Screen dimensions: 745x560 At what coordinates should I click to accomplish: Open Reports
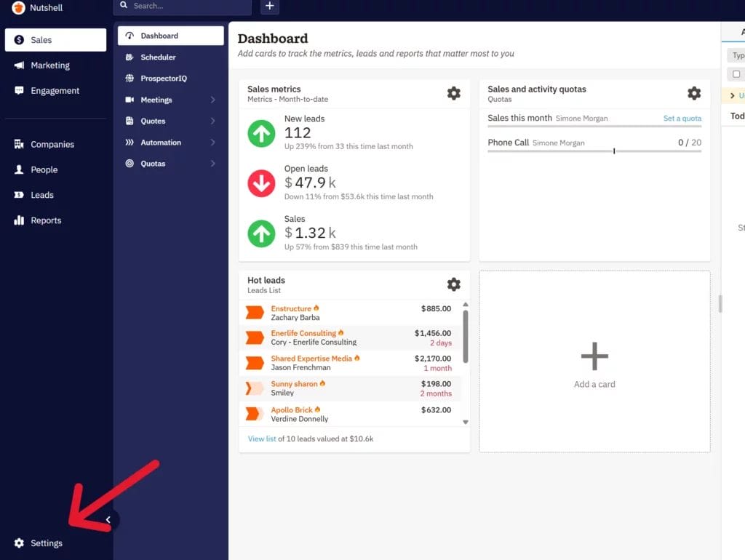tap(44, 220)
